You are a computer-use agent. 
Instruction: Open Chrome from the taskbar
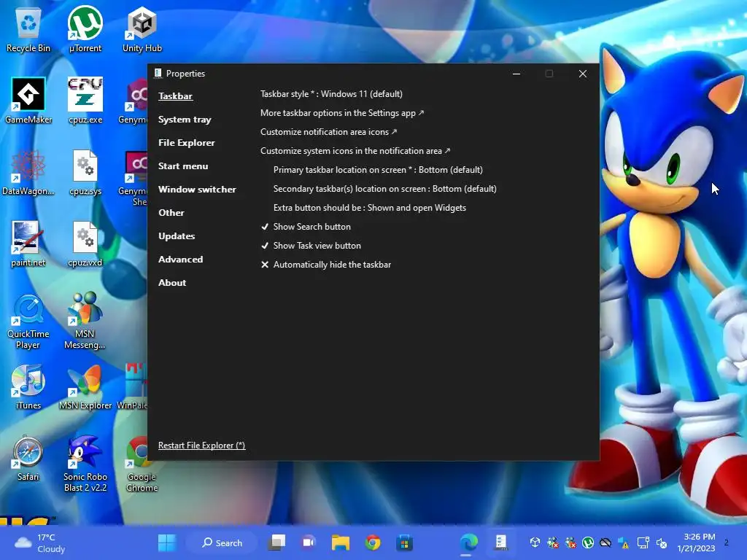(x=373, y=542)
